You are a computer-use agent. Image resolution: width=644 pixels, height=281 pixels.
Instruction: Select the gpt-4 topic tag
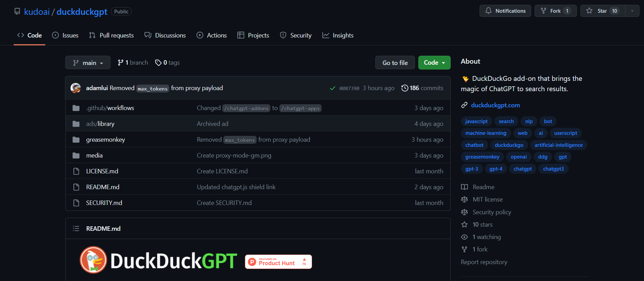(x=496, y=169)
